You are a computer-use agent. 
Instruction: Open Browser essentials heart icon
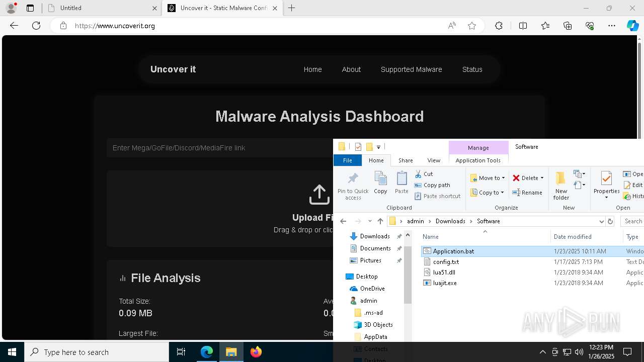click(x=590, y=26)
